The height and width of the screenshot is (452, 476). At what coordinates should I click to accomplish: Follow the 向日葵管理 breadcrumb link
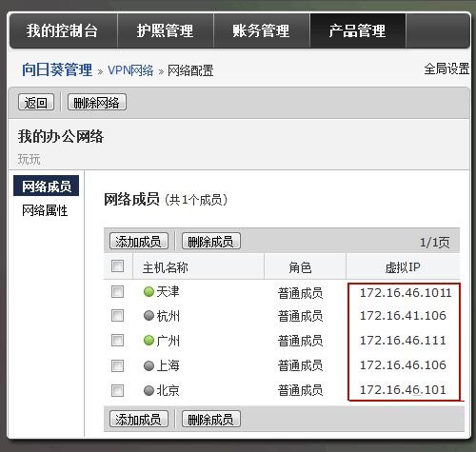coord(57,69)
